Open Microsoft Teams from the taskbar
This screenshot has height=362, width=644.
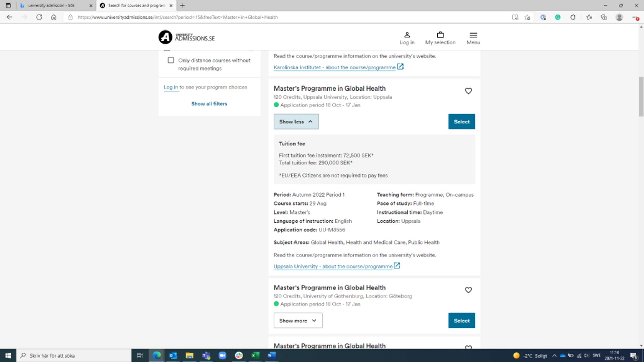coord(206,355)
